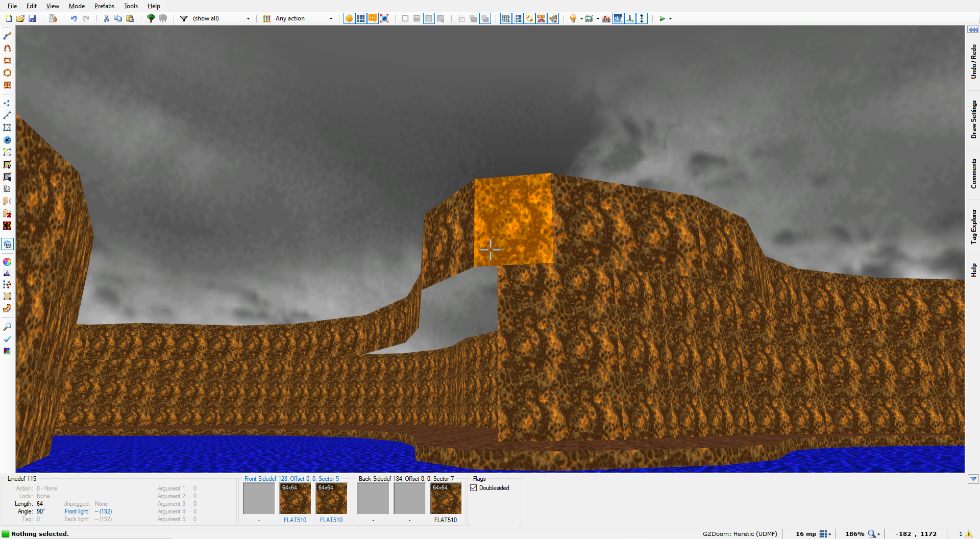The height and width of the screenshot is (539, 980).
Task: Toggle the vertical arrows gravity button
Action: pos(642,18)
